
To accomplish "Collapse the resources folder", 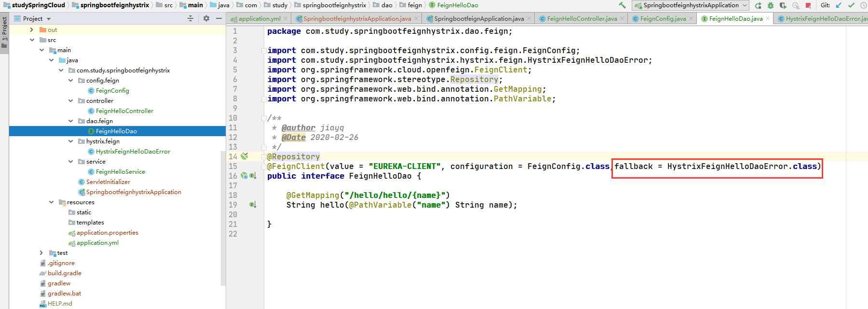I will (51, 202).
